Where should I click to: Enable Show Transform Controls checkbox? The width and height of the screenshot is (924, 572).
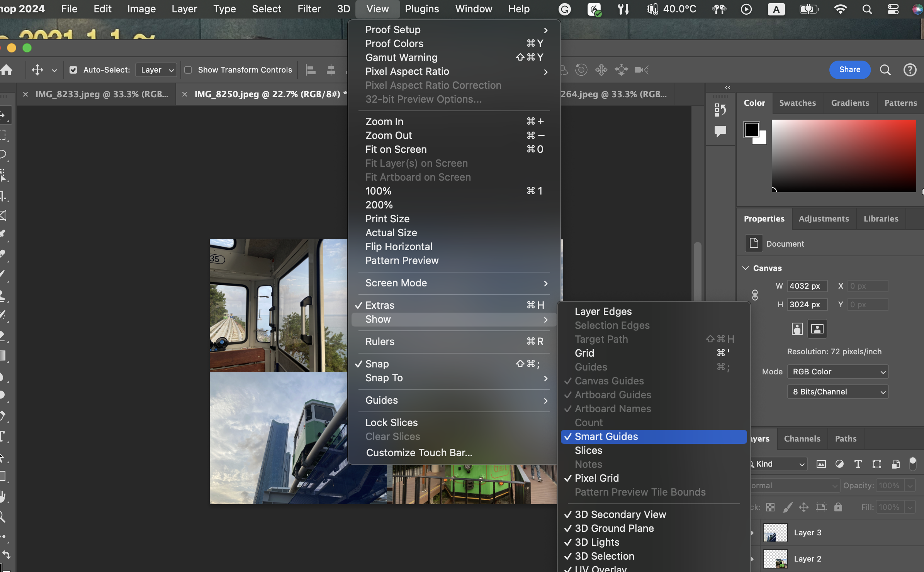tap(188, 70)
